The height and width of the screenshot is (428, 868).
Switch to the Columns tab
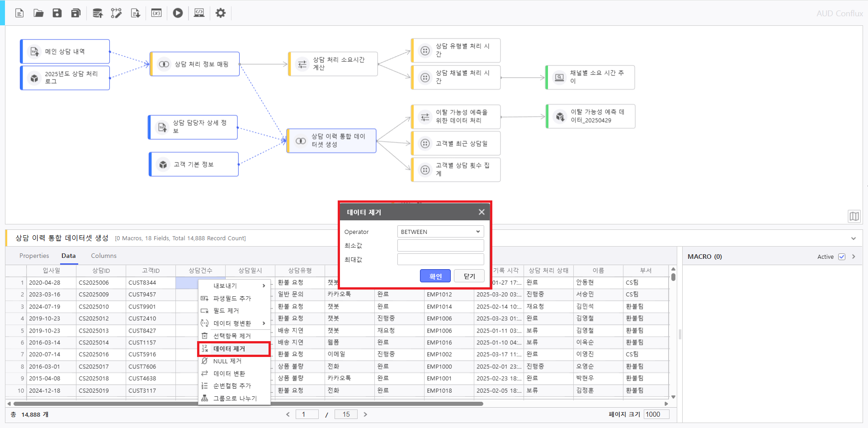104,256
